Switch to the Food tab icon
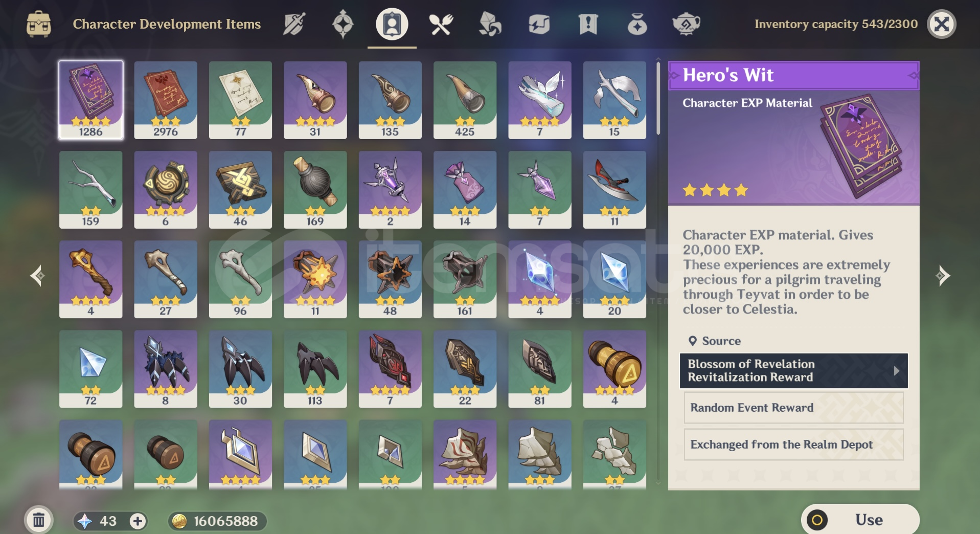The width and height of the screenshot is (980, 534). click(441, 24)
